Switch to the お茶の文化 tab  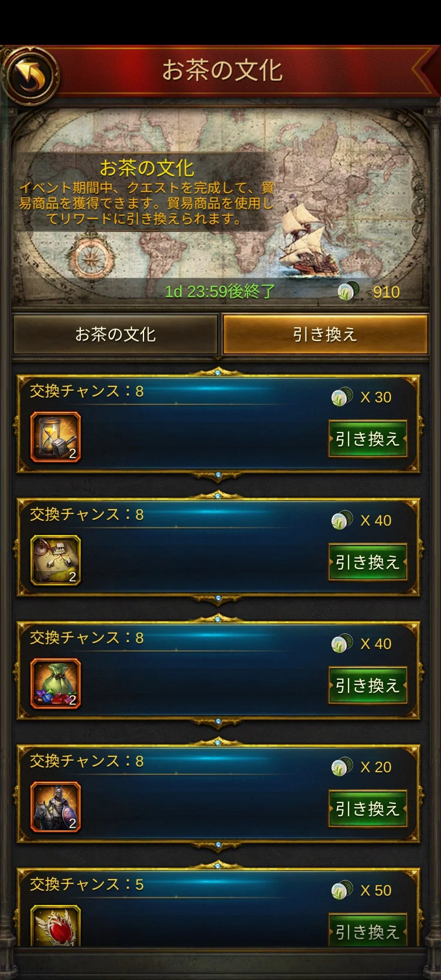point(116,334)
